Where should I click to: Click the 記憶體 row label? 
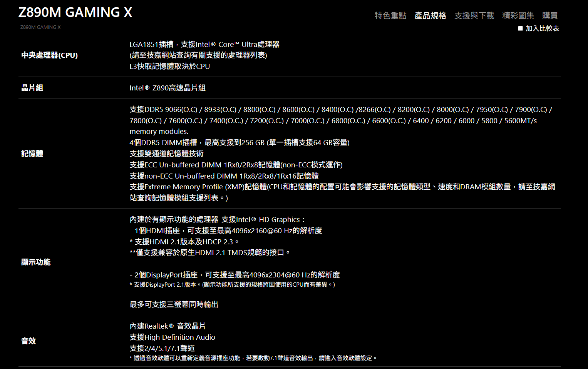click(32, 154)
